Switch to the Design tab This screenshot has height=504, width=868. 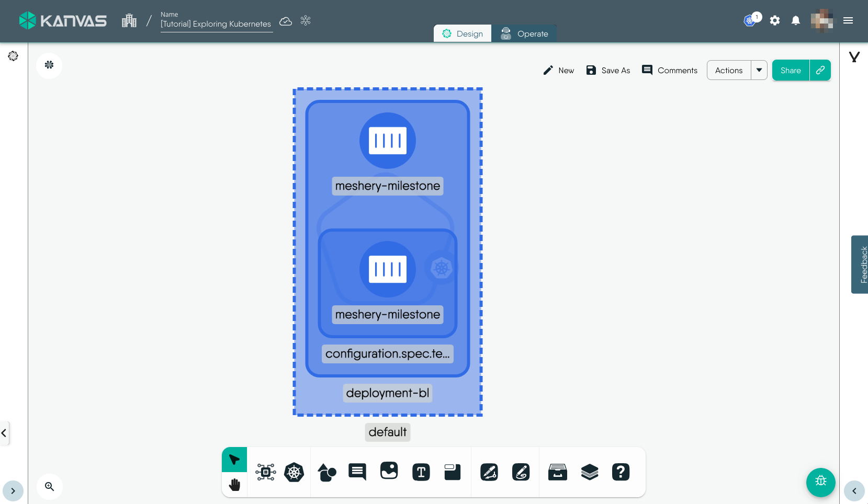pos(463,33)
